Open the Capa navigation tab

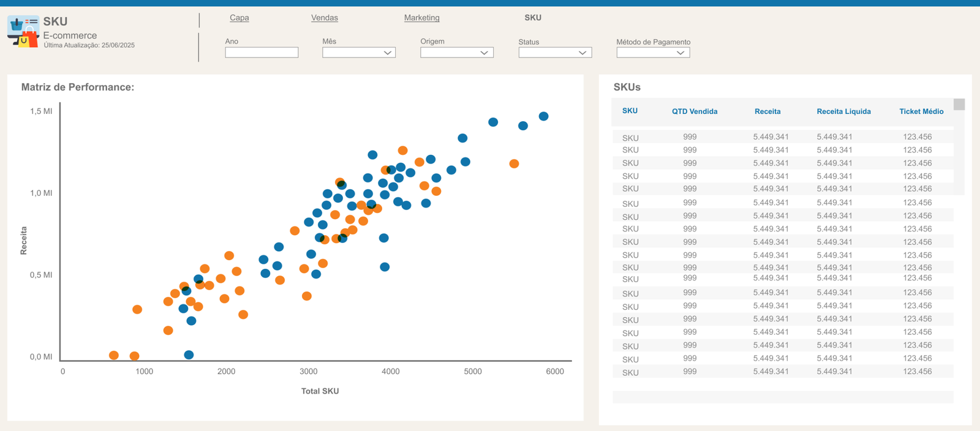pos(239,18)
